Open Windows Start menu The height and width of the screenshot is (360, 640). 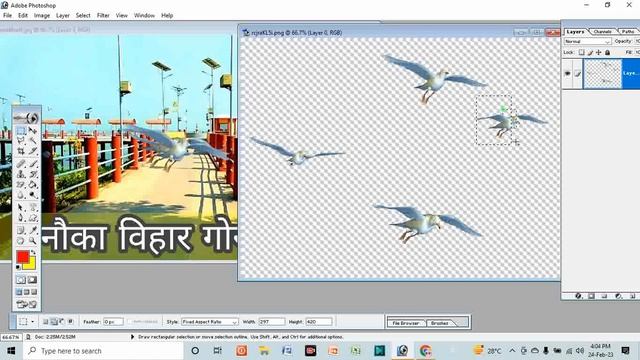tap(11, 351)
